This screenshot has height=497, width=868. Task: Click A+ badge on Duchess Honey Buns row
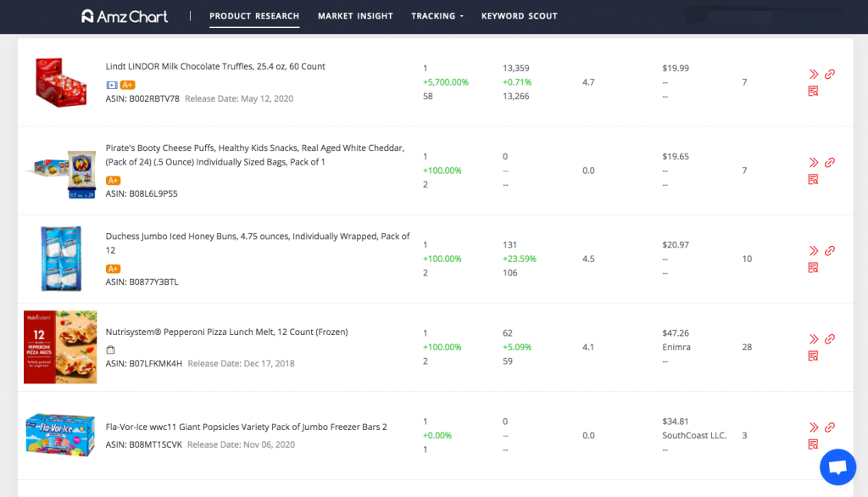(113, 269)
